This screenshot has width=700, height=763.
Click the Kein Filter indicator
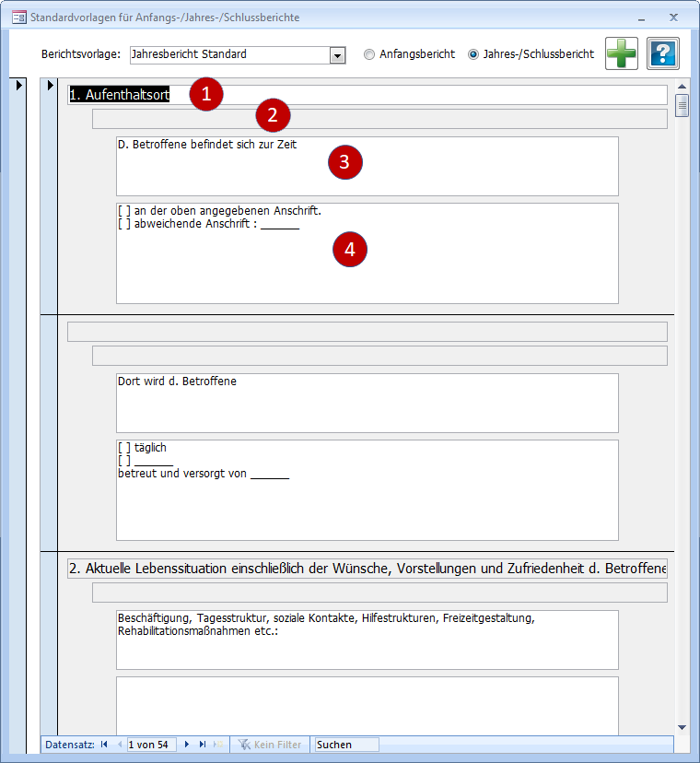[x=270, y=745]
